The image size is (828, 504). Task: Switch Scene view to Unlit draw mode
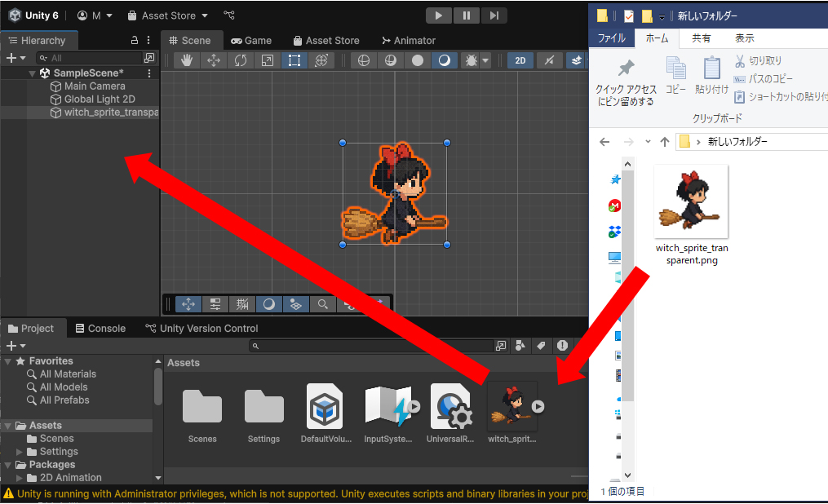tap(417, 60)
